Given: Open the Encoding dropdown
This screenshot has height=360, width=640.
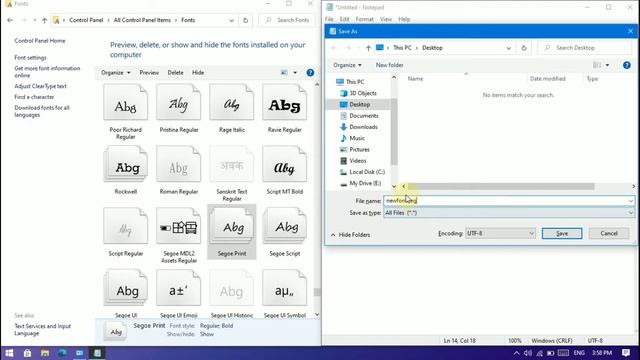Looking at the screenshot, I should click(x=500, y=233).
